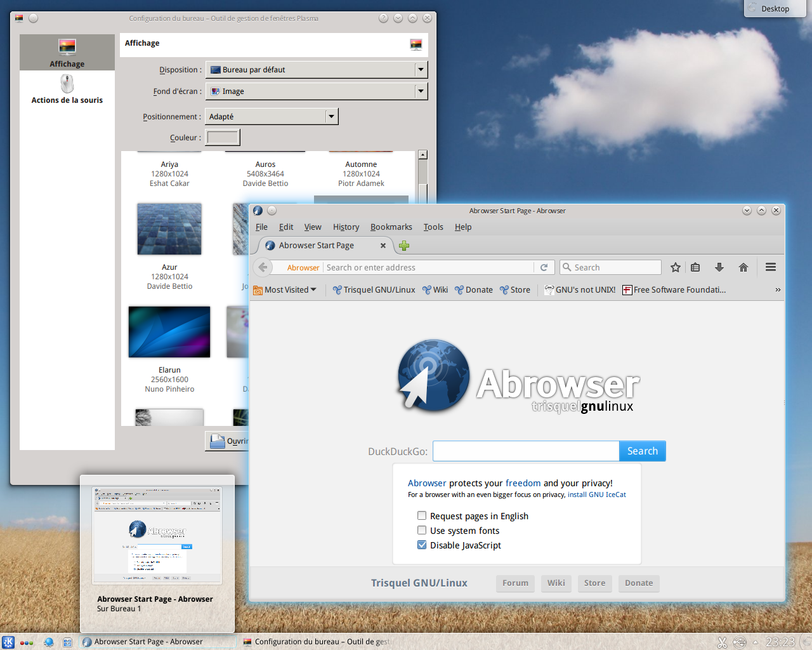
Task: Click the panel clock showing 23:23
Action: click(780, 642)
